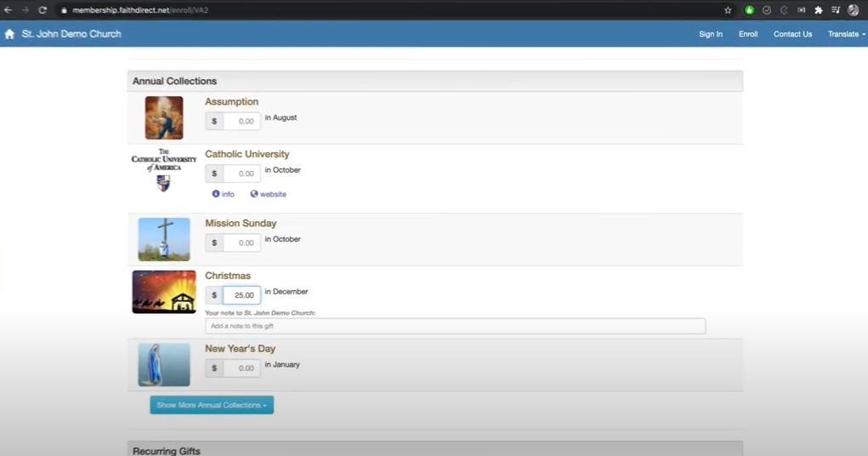Click the green circular extension icon
Image resolution: width=868 pixels, height=456 pixels.
pyautogui.click(x=749, y=10)
